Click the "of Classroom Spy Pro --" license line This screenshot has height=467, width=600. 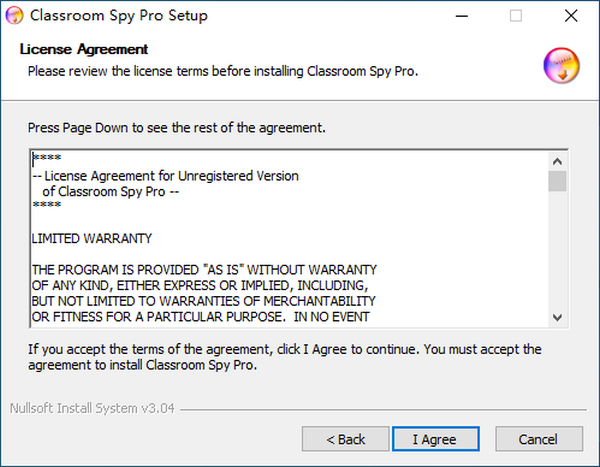[110, 191]
